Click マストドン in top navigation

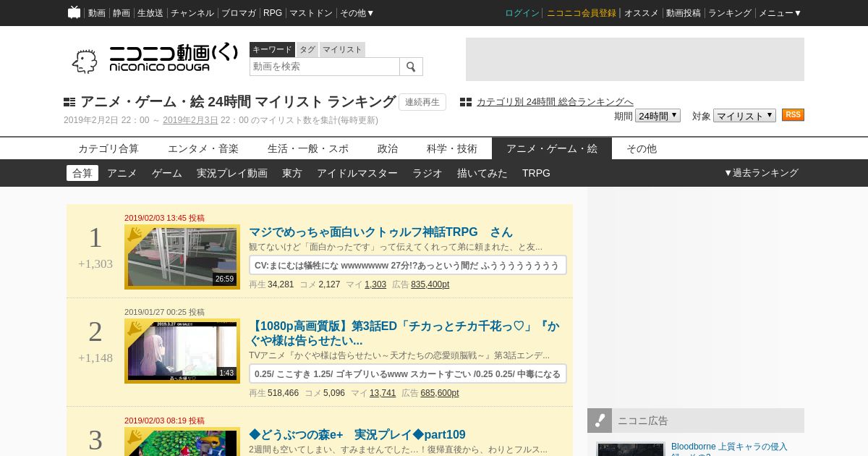tap(311, 13)
